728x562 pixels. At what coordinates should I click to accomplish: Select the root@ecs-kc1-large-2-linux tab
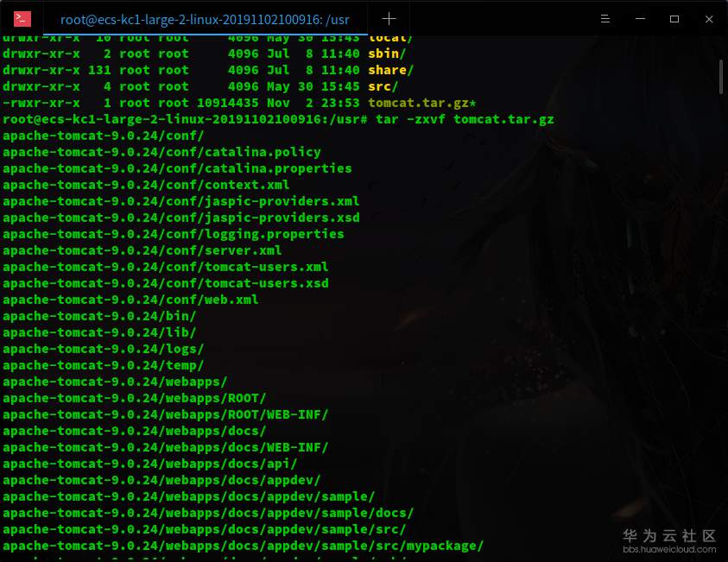coord(205,20)
